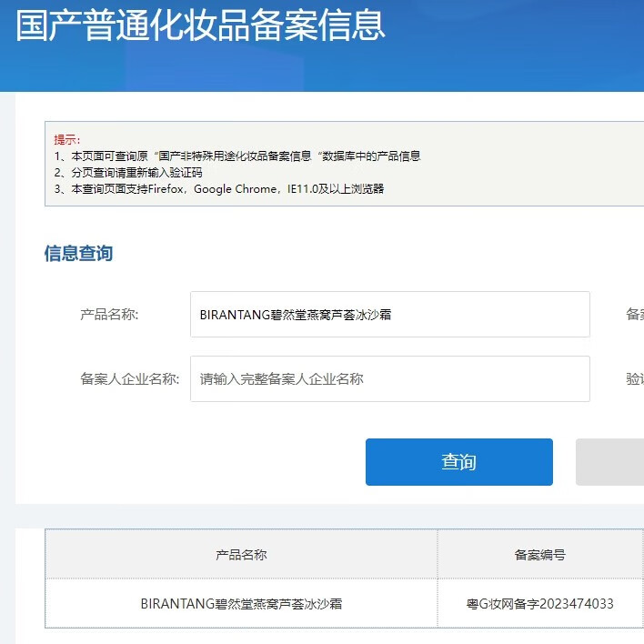Click the 备案人企业名称 form label
Screen dimensions: 644x644
point(130,378)
